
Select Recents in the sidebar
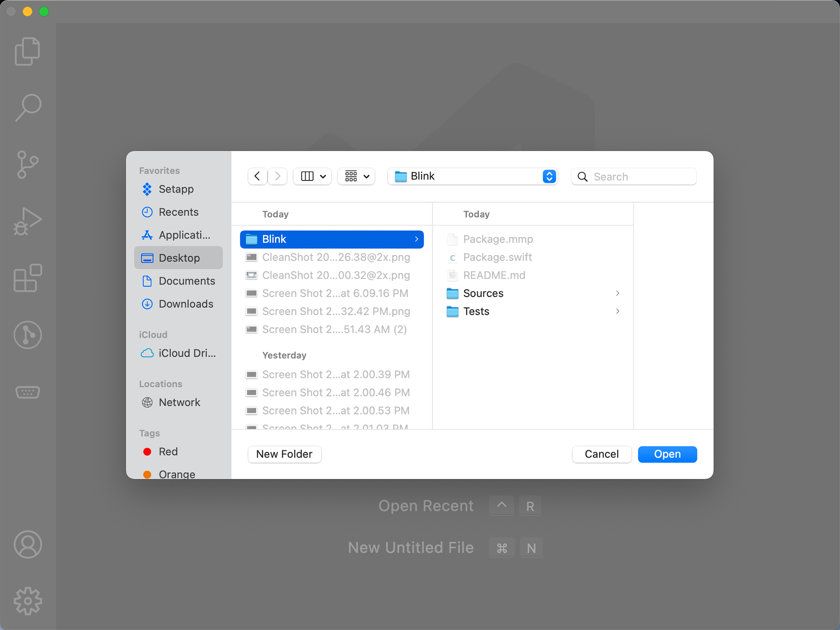tap(178, 212)
